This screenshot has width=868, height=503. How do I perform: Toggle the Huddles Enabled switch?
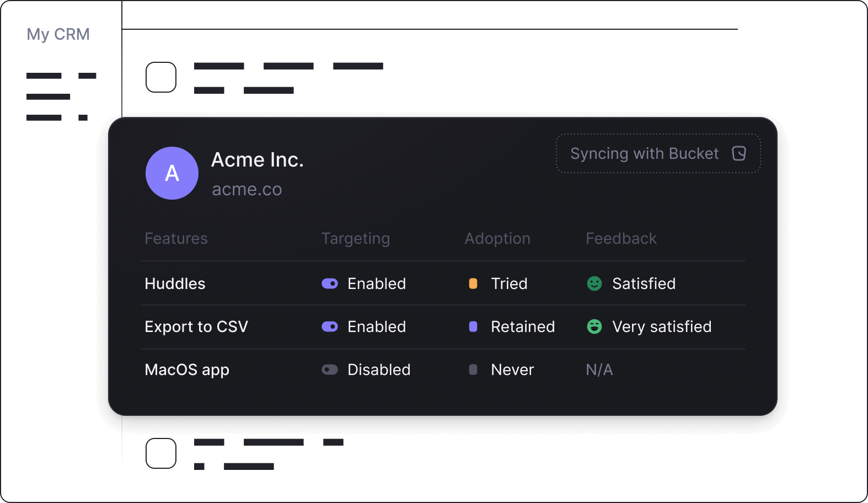[x=330, y=283]
